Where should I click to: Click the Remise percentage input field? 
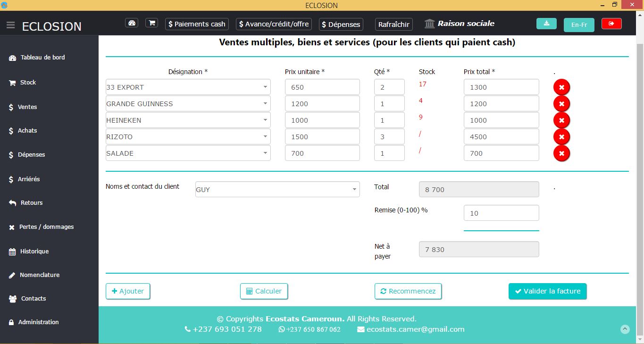point(501,213)
